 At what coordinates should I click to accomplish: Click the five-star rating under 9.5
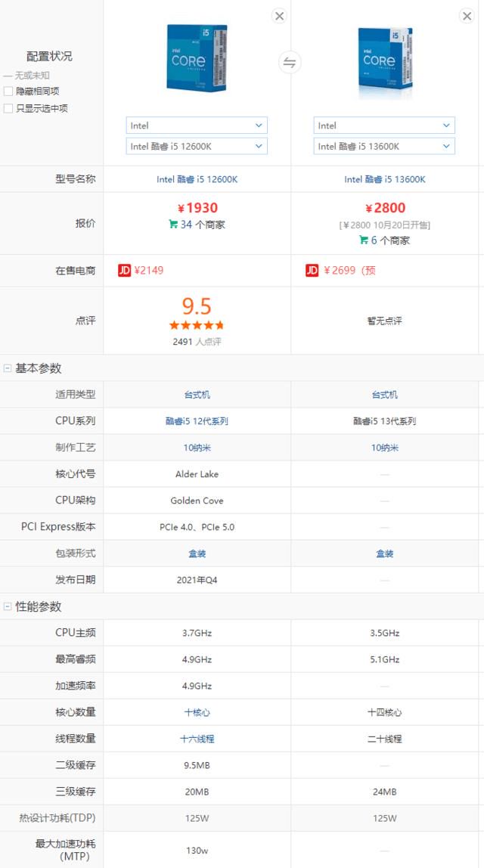click(x=197, y=325)
